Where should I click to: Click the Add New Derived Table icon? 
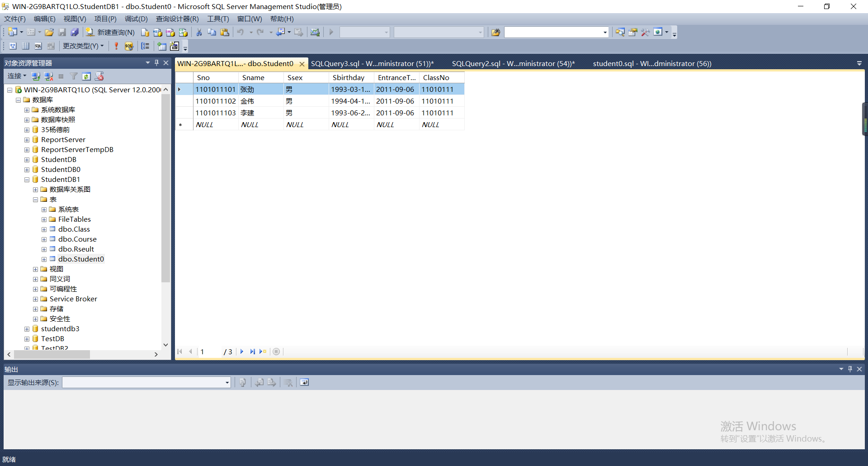click(174, 46)
